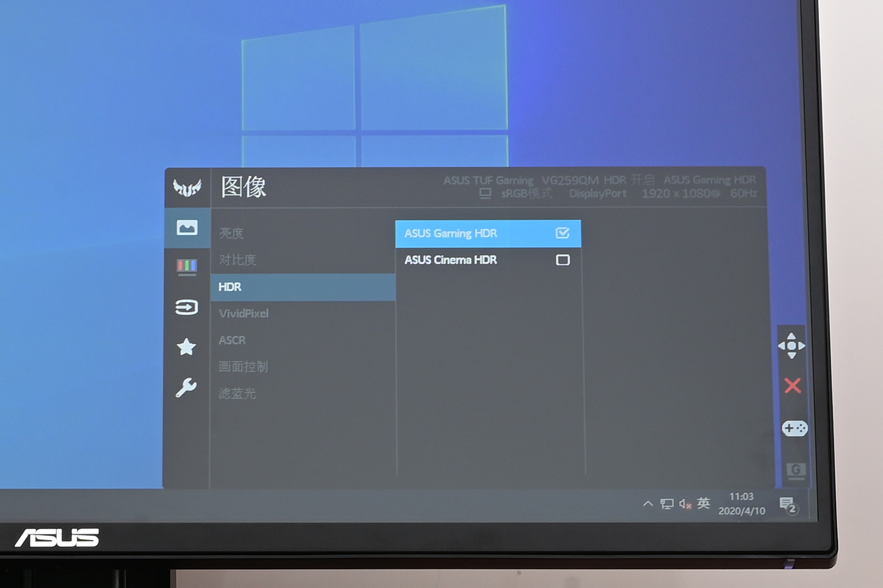
Task: Click the DisplayPort input status text
Action: point(598,194)
